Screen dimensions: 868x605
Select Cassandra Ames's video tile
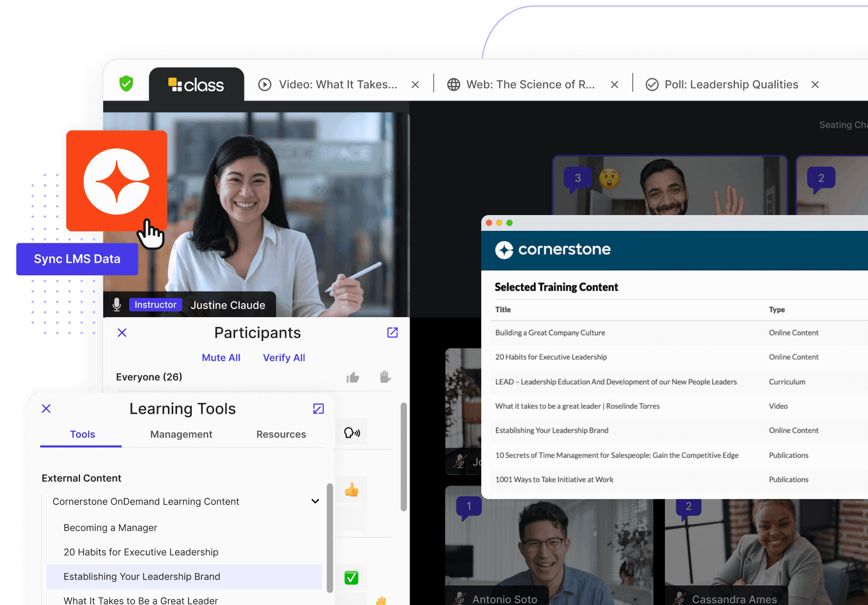[x=766, y=552]
